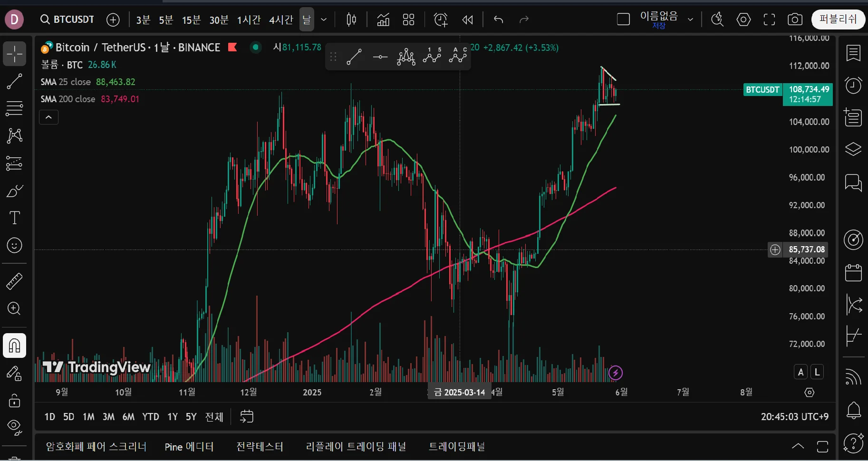Undo the last chart action
Screen dimensions: 868x461
[498, 19]
